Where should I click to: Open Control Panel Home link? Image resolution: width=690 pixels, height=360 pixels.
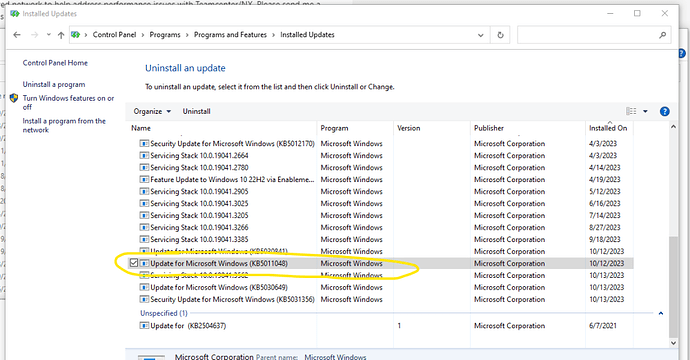[55, 63]
